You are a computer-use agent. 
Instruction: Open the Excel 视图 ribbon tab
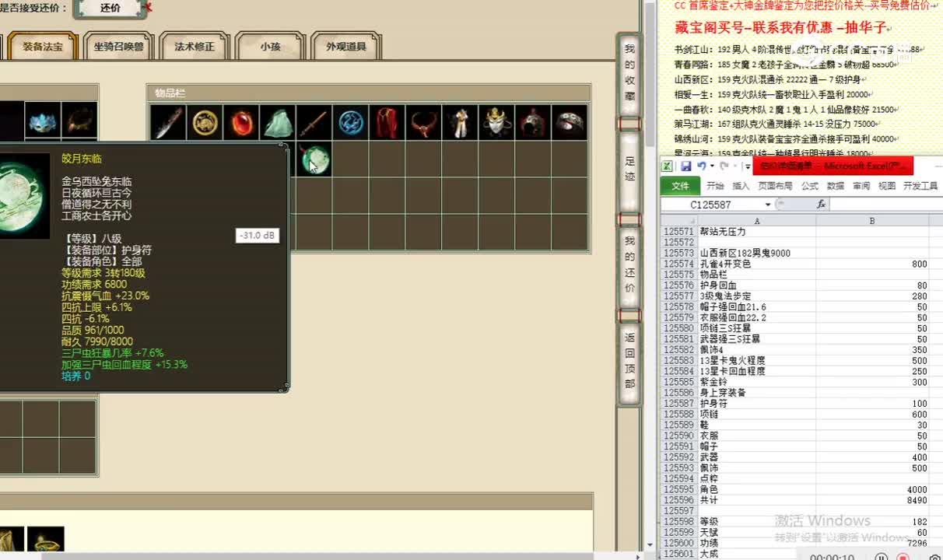887,186
